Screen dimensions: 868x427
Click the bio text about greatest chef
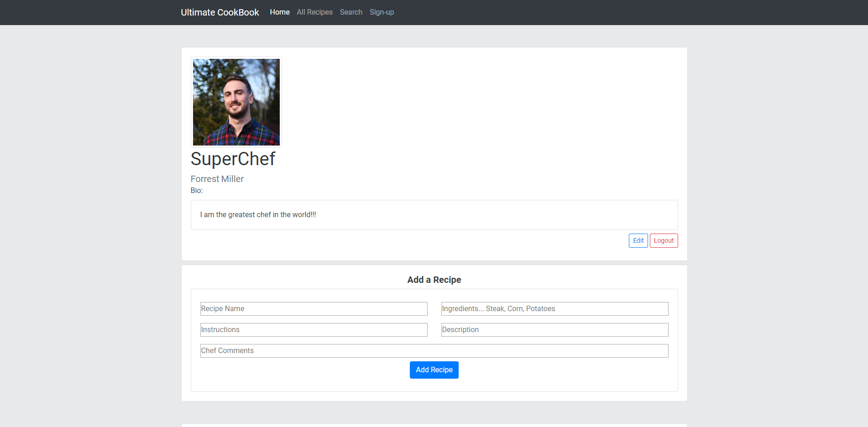[x=258, y=215]
